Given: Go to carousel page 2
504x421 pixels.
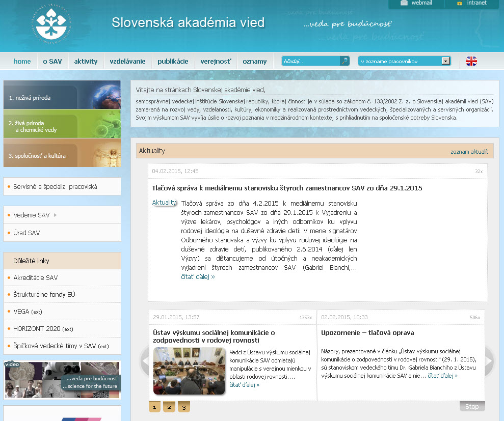Looking at the screenshot, I should click(169, 407).
